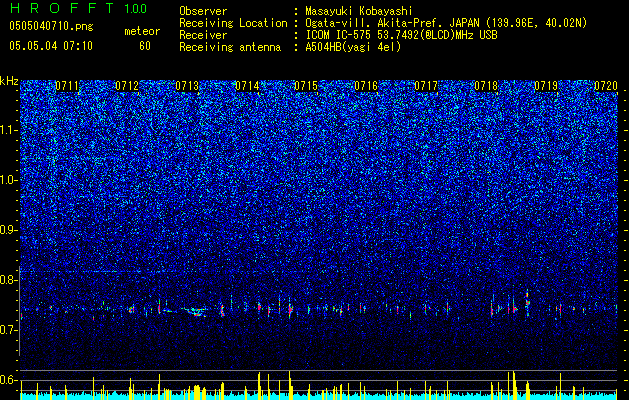Click the 0712 time marker
Screen dimensions: 629x400
[x=127, y=86]
